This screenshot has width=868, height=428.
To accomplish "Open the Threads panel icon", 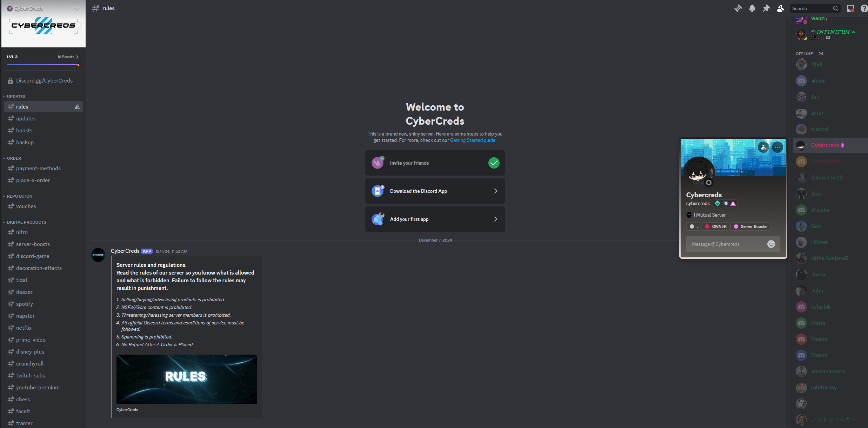I will (x=738, y=8).
